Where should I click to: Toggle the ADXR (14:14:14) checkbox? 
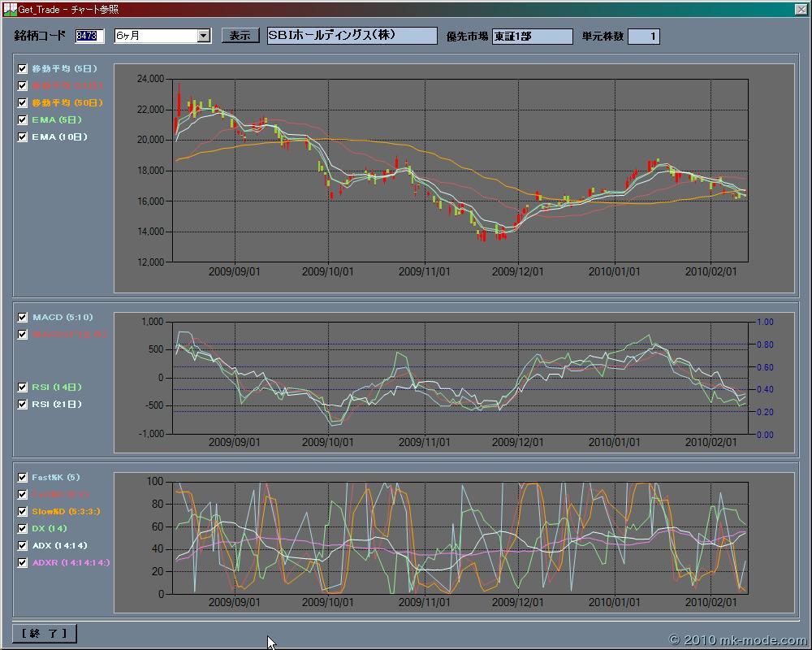(x=23, y=563)
